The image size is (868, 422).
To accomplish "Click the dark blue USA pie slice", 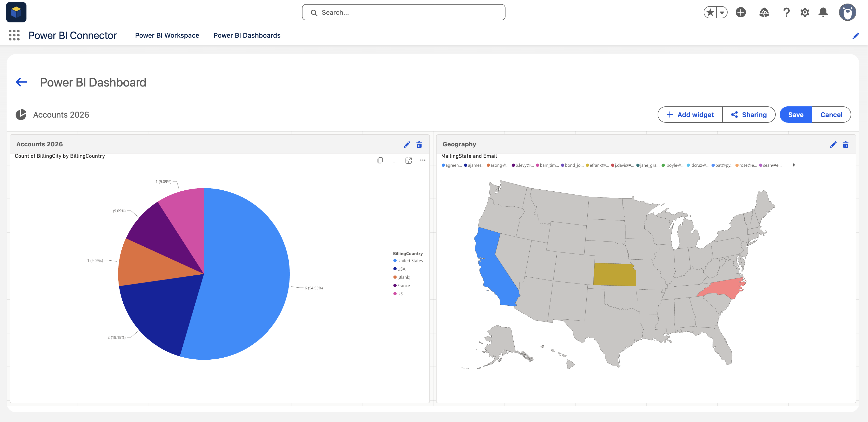I will (162, 314).
